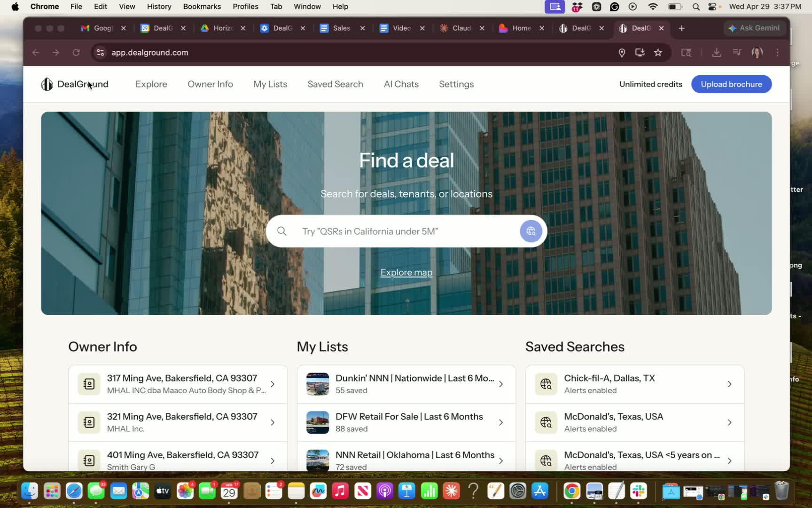Open Launchpad in the Dock
Viewport: 812px width, 508px height.
tap(52, 491)
